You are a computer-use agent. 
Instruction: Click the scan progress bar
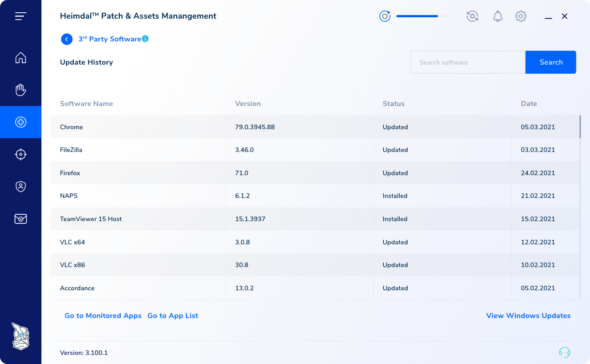(x=424, y=16)
